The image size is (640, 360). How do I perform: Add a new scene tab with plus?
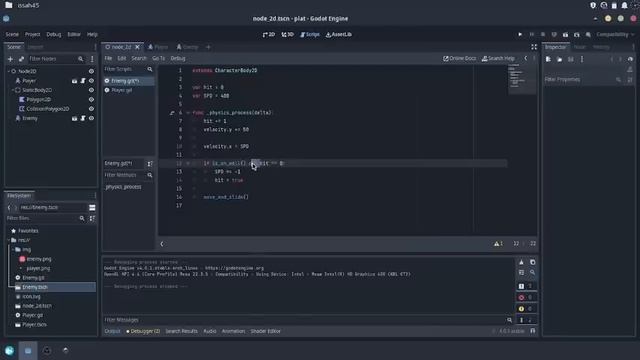coord(208,47)
